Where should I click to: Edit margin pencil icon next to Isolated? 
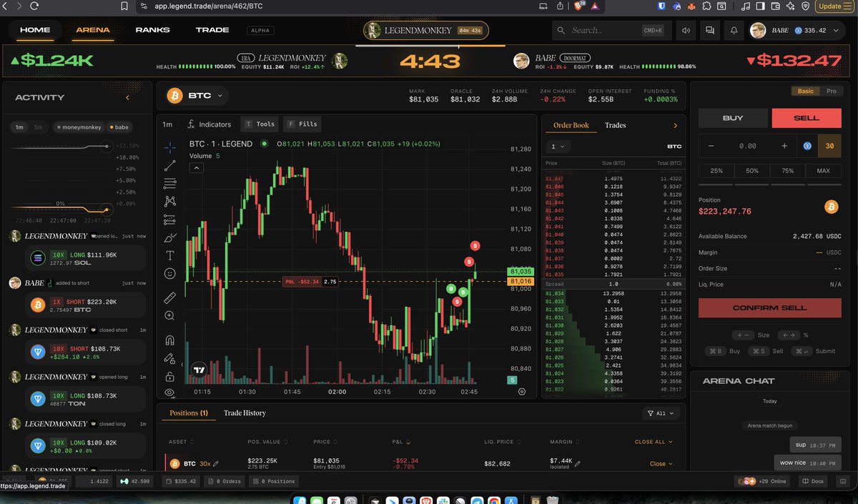[x=578, y=464]
